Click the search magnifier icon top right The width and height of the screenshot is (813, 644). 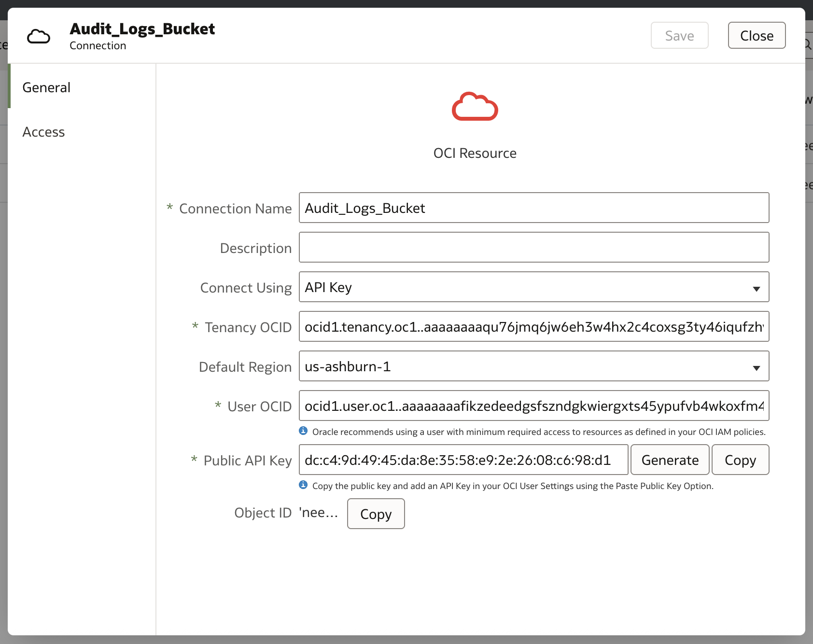click(807, 44)
